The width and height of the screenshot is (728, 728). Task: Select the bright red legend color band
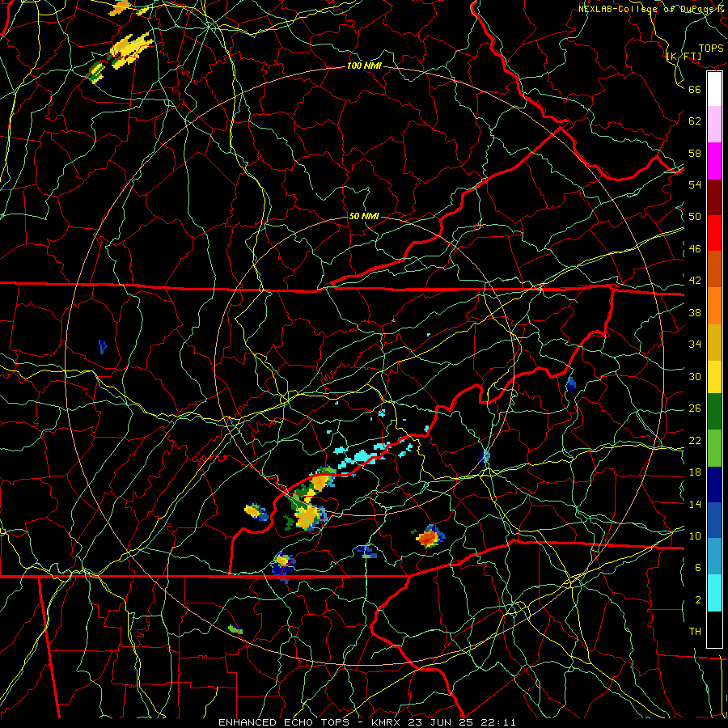pyautogui.click(x=714, y=233)
